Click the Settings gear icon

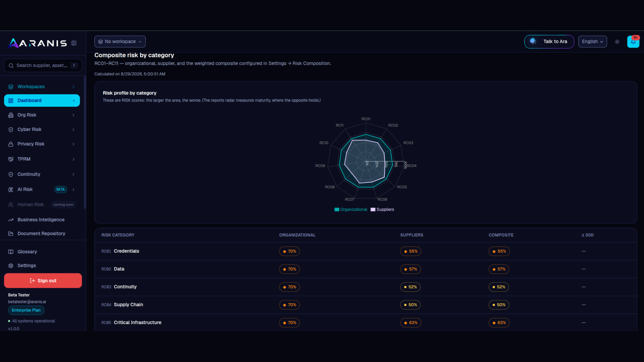[11, 266]
